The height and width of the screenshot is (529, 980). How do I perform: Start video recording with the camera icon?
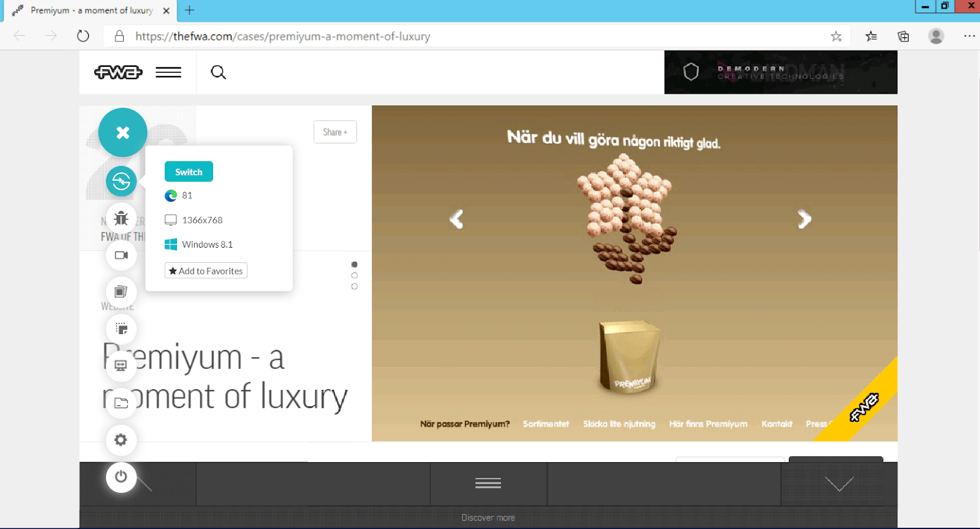(x=121, y=255)
